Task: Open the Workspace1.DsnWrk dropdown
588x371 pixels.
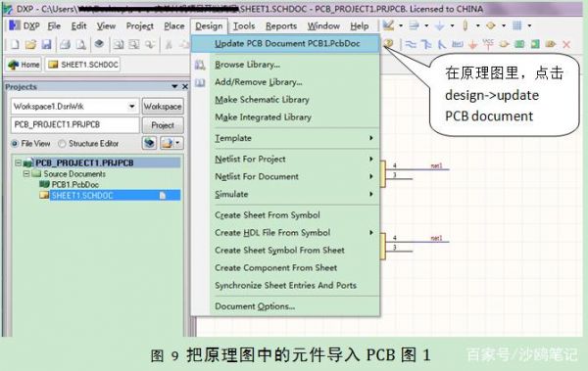Action: tap(131, 107)
